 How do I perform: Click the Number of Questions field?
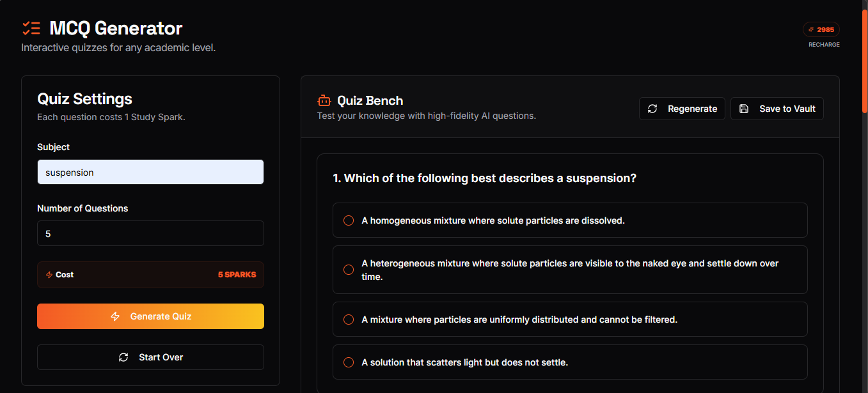coord(150,233)
